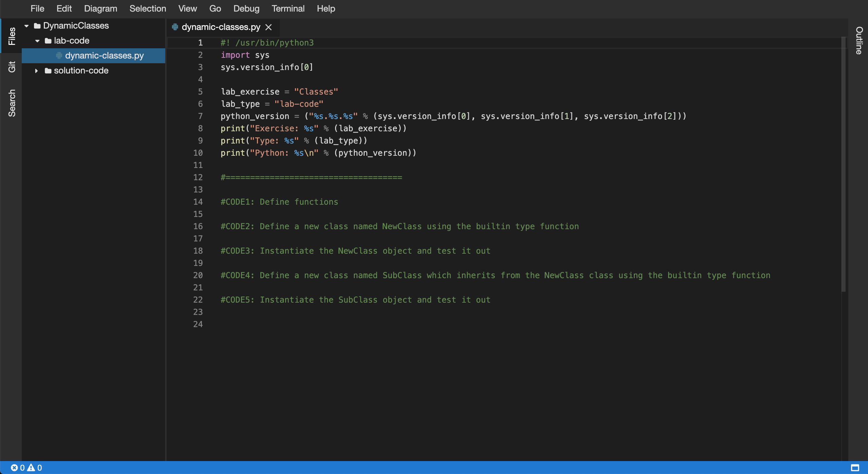The image size is (868, 474).
Task: Toggle the Files side panel
Action: coord(12,36)
